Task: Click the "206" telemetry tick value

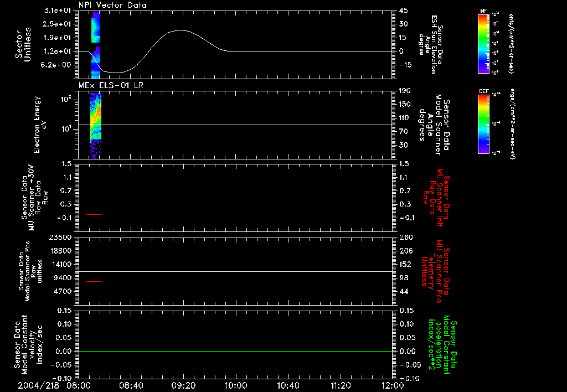Action: click(405, 251)
